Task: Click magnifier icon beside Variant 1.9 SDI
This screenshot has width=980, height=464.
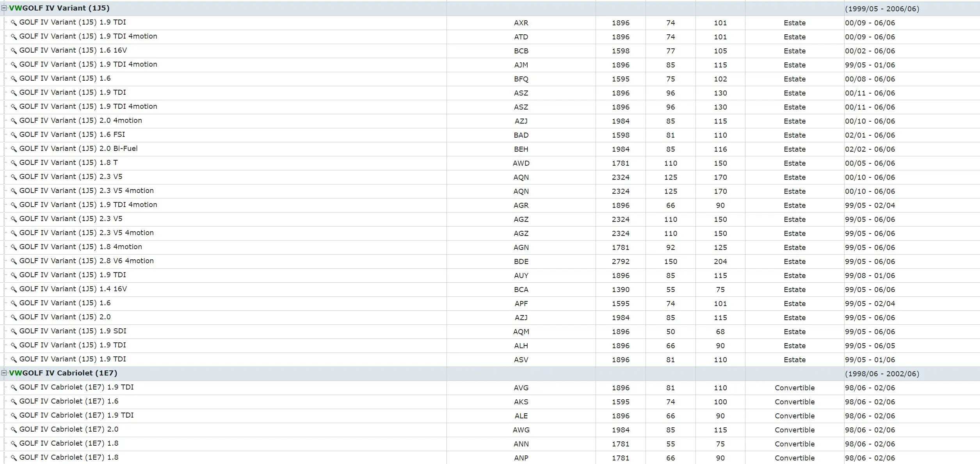Action: (x=14, y=331)
